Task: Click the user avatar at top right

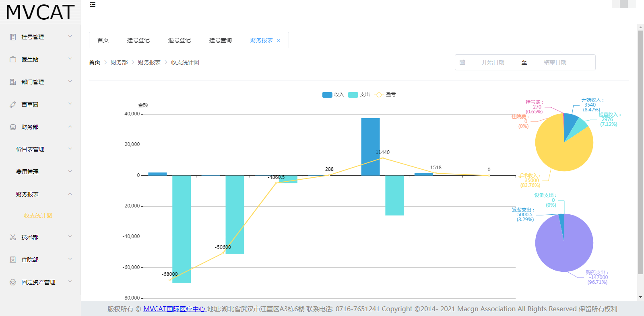Action: click(x=624, y=4)
